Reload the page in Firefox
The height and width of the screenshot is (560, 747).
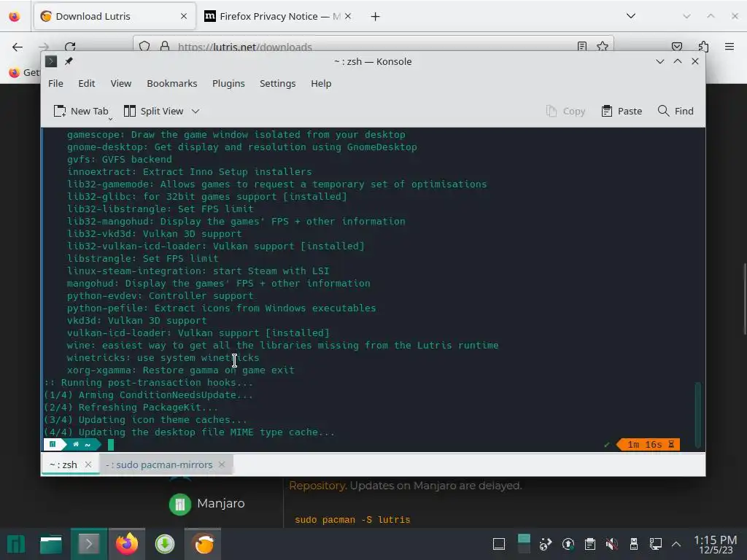tap(70, 47)
